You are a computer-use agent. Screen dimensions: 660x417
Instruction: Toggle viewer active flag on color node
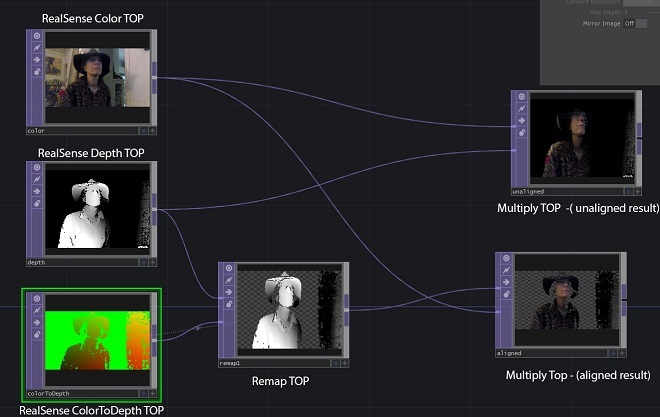[37, 36]
